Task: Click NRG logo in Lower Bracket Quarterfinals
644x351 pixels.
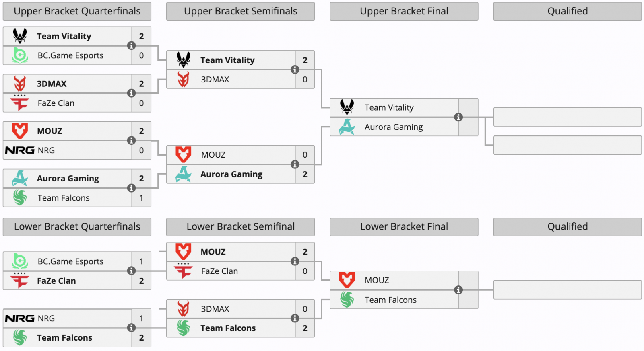Action: click(x=20, y=318)
